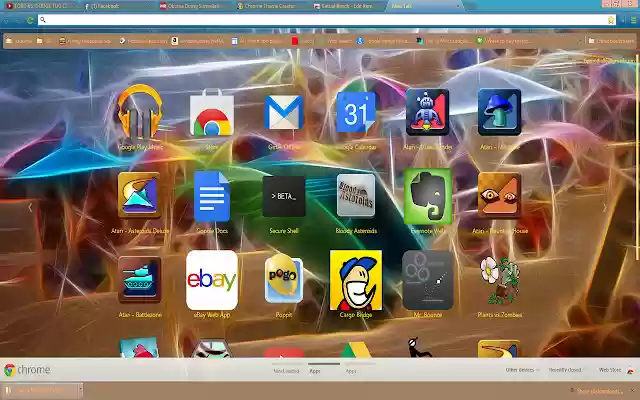640x400 pixels.
Task: Go to the previous apps page arrow
Action: (30, 208)
